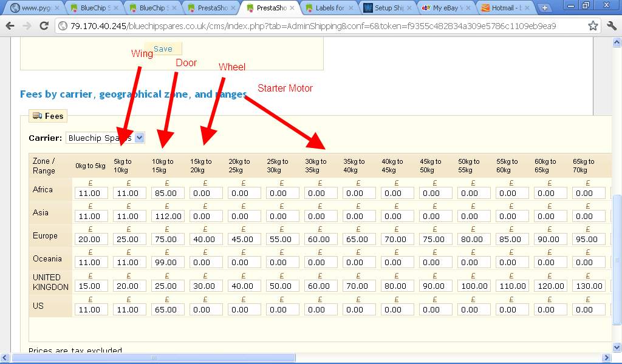This screenshot has height=364, width=622.
Task: Click the address bar URL
Action: point(313,26)
